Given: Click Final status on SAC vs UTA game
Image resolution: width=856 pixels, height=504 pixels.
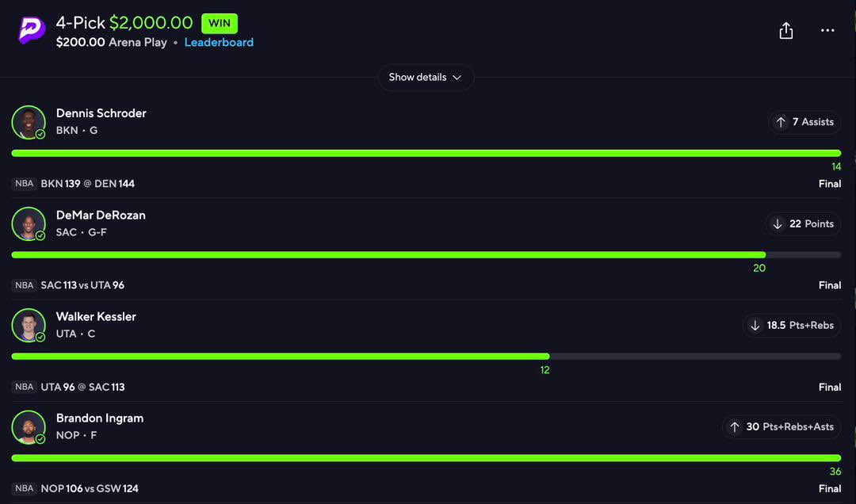Looking at the screenshot, I should coord(830,285).
